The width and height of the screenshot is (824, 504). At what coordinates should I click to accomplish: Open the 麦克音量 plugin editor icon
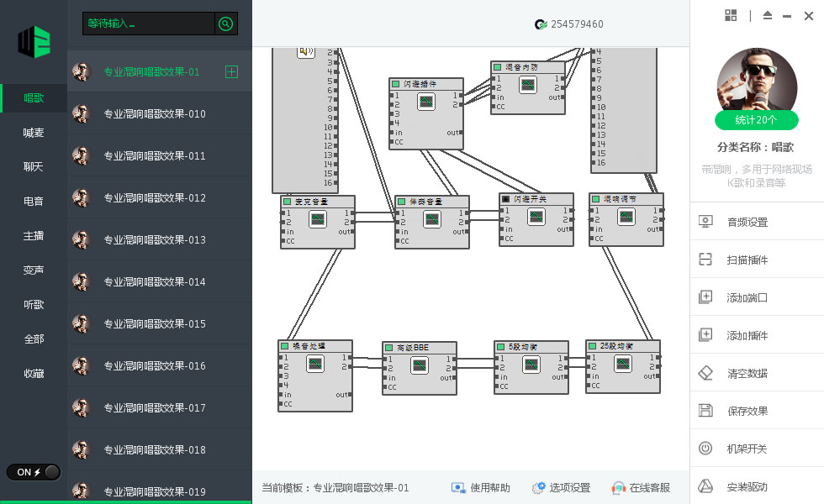click(x=318, y=219)
